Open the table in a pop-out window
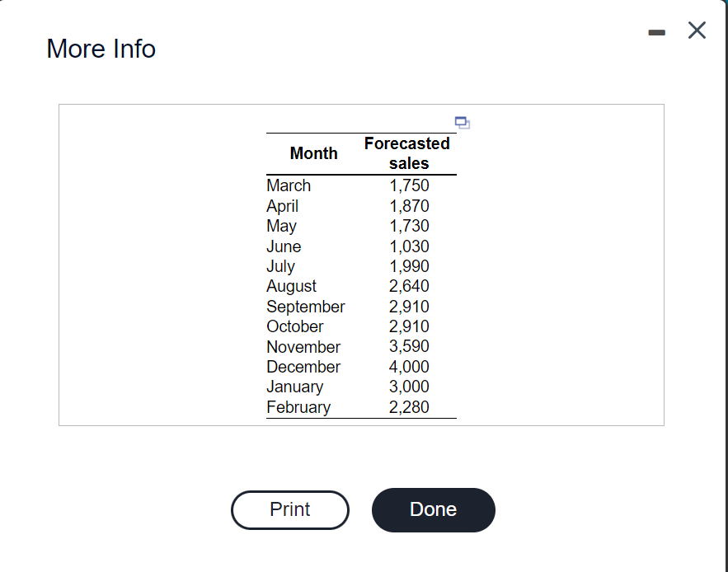 pyautogui.click(x=462, y=122)
